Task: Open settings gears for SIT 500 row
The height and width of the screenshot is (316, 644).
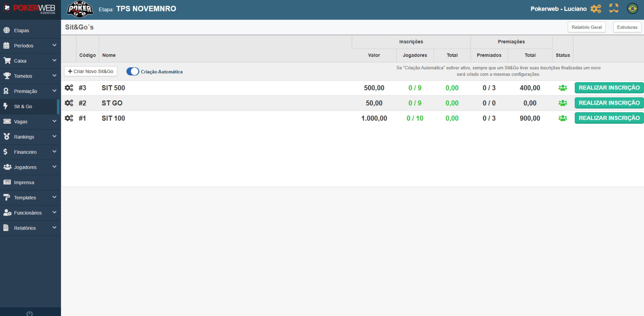Action: click(69, 88)
